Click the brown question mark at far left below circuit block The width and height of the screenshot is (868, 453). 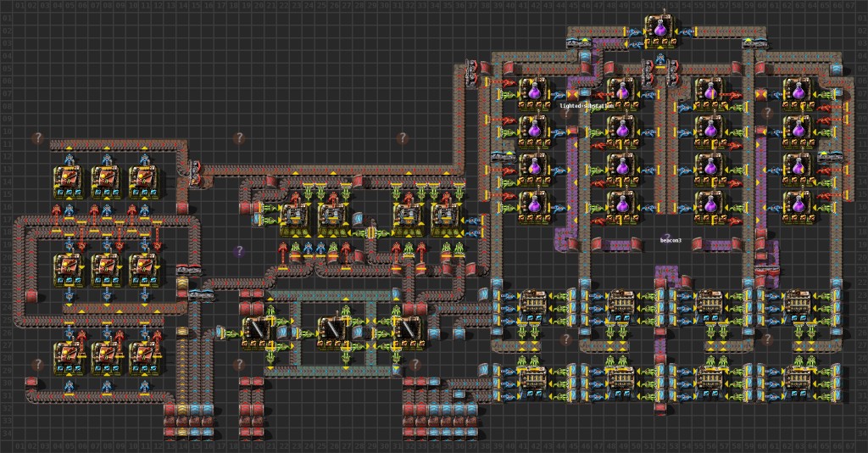pos(37,365)
